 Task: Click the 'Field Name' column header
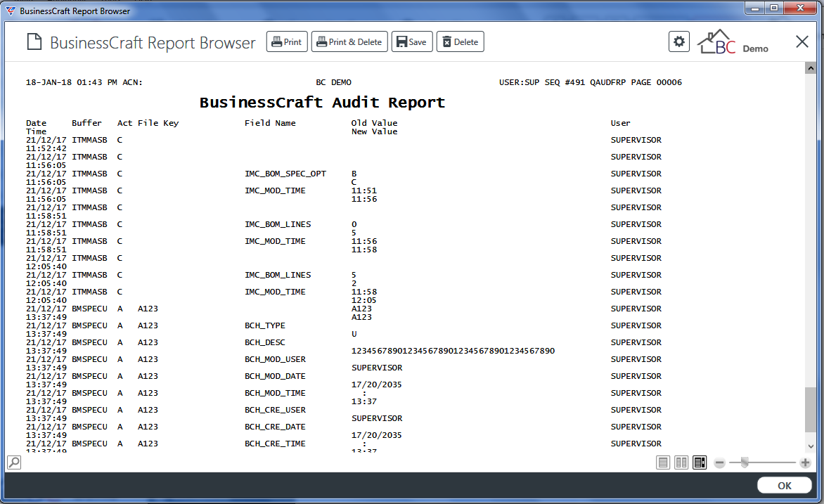270,123
